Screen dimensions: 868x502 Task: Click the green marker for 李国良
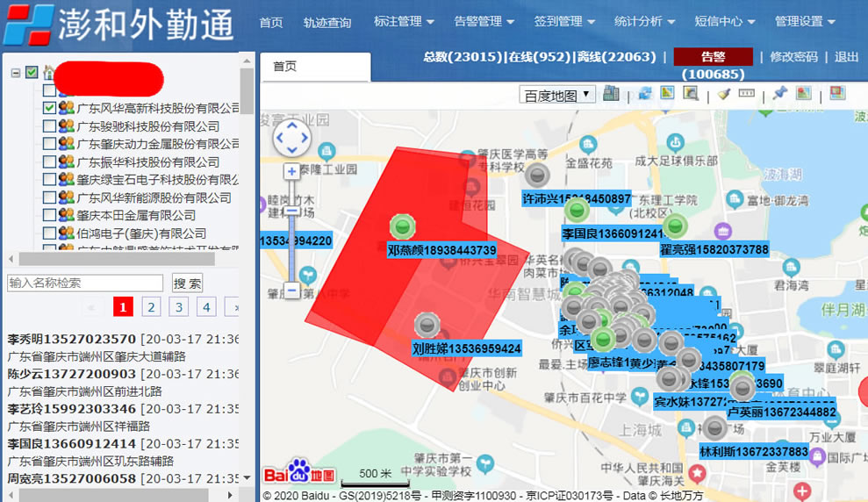tap(577, 210)
